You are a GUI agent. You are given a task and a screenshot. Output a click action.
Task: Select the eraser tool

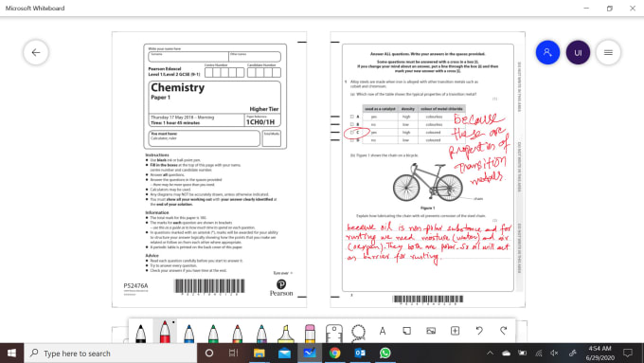[310, 333]
